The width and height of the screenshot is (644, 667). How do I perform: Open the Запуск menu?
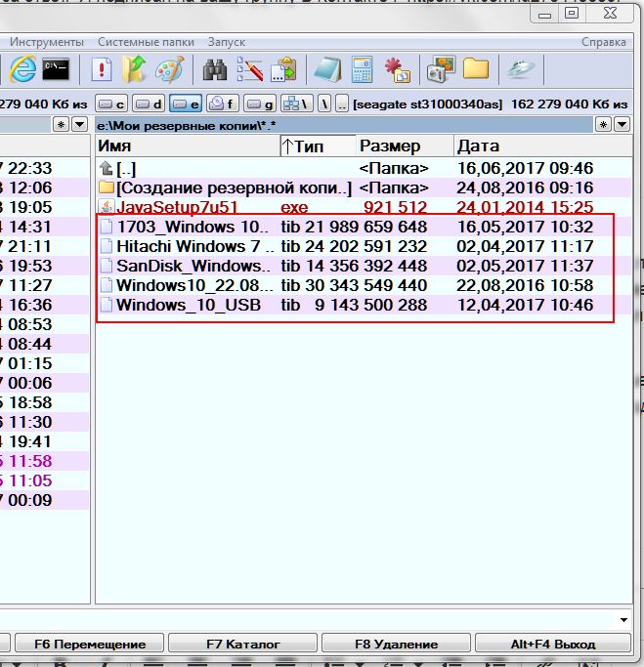point(227,42)
